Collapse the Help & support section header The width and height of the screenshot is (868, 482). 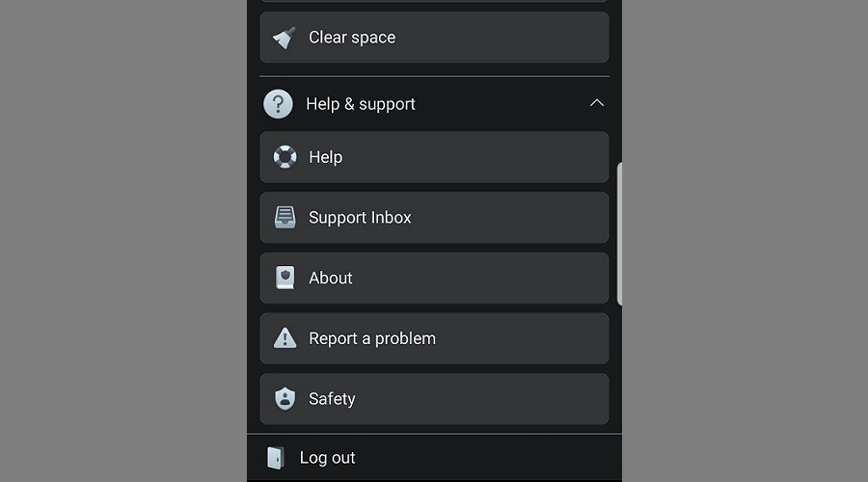point(435,104)
